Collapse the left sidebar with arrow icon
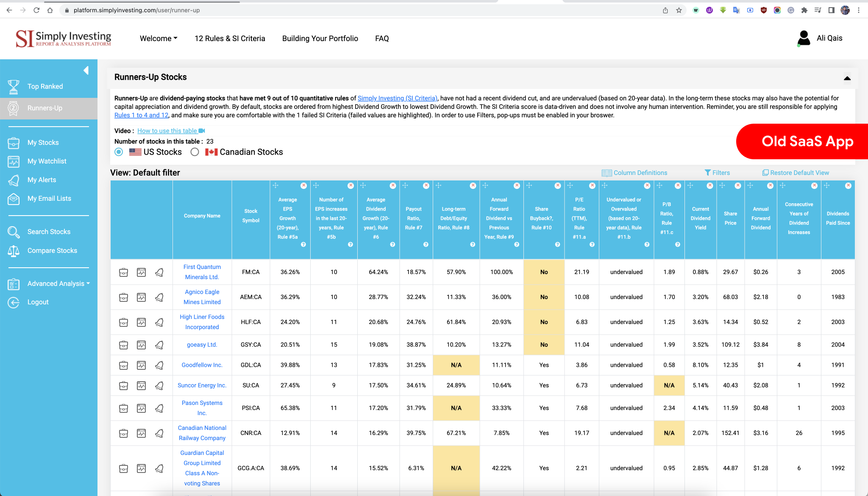 86,70
